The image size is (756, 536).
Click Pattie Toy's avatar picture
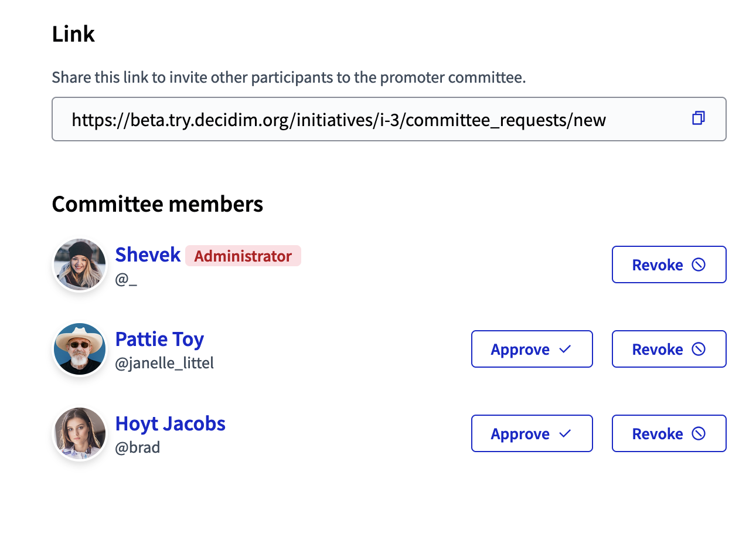pos(80,349)
